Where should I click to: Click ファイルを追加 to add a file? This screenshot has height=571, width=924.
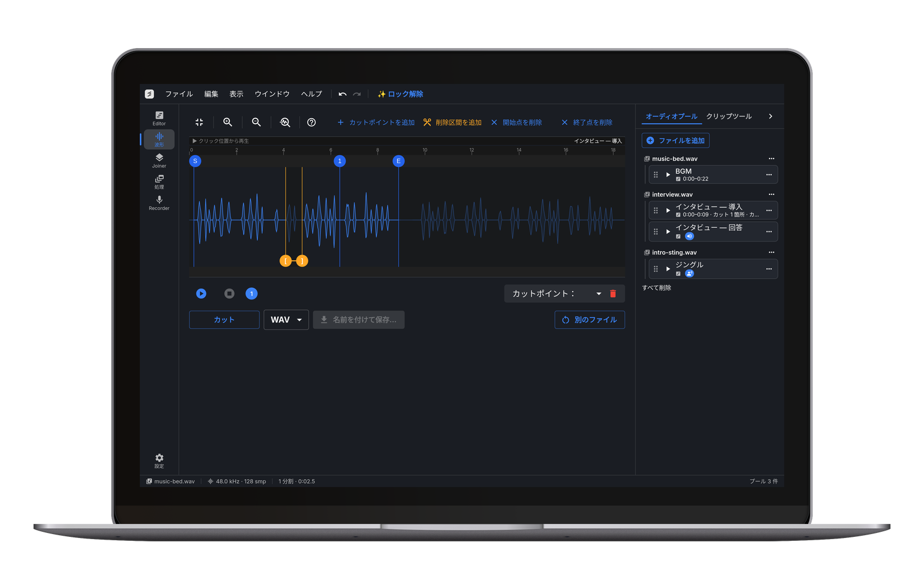point(676,141)
